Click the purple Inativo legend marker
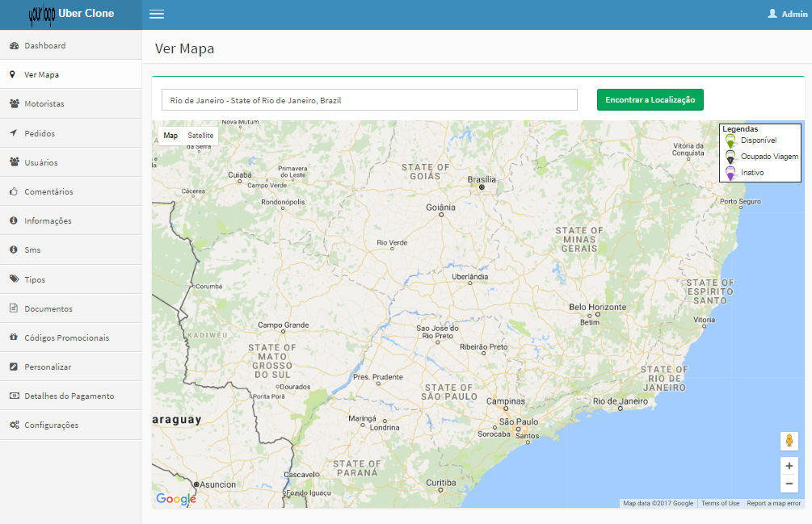Image resolution: width=812 pixels, height=524 pixels. coord(730,173)
